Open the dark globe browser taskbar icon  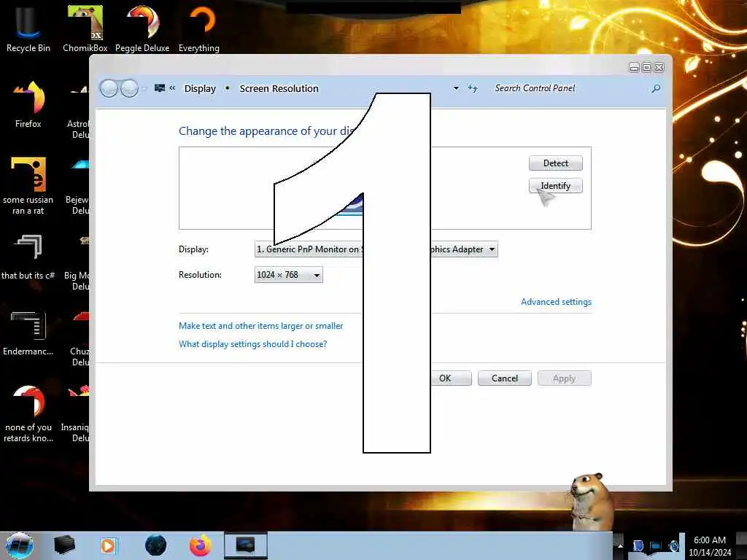tap(156, 545)
